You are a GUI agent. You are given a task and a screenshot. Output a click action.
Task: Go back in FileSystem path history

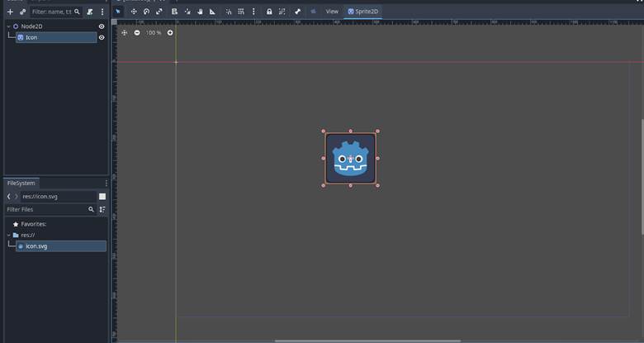click(x=8, y=197)
